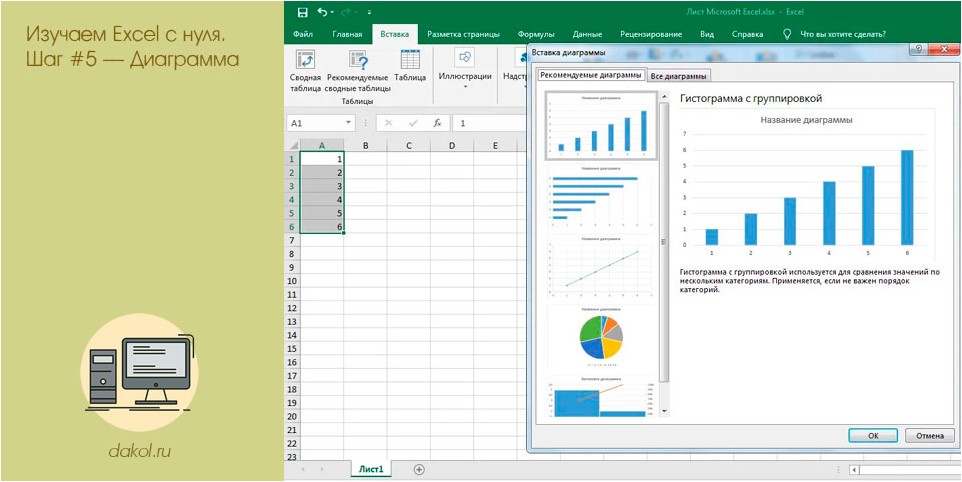Click the Save icon in quick access toolbar

tap(301, 12)
